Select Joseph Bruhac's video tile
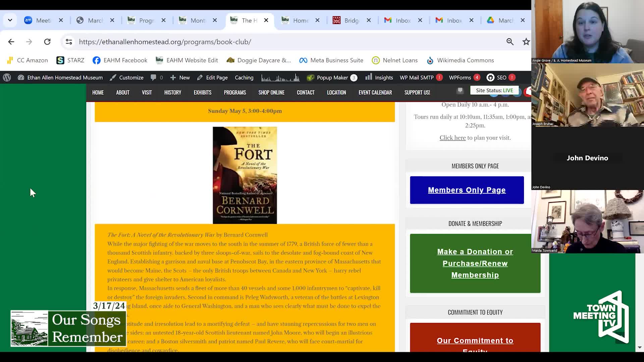The width and height of the screenshot is (644, 362). point(588,95)
